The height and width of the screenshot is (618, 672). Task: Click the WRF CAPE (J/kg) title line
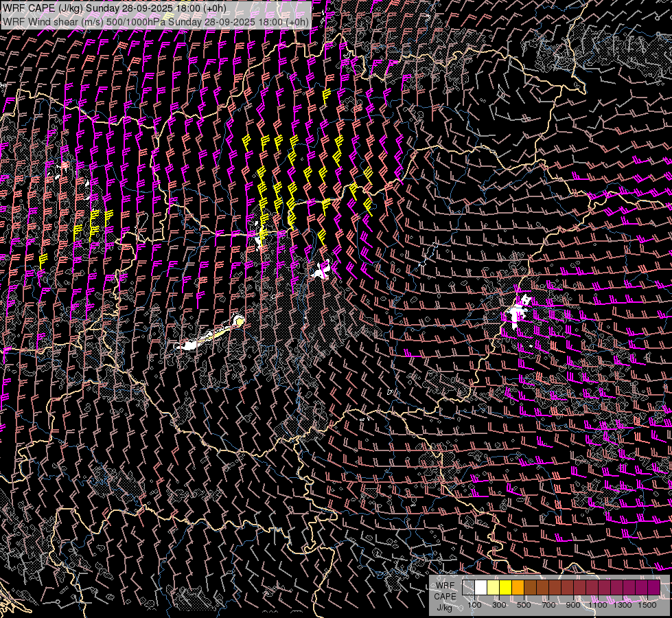[115, 8]
